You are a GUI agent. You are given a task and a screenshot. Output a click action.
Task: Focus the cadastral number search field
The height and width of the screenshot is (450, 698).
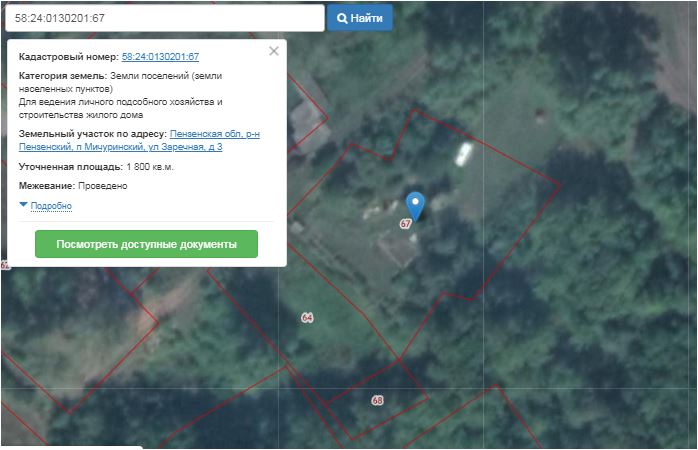[x=163, y=18]
